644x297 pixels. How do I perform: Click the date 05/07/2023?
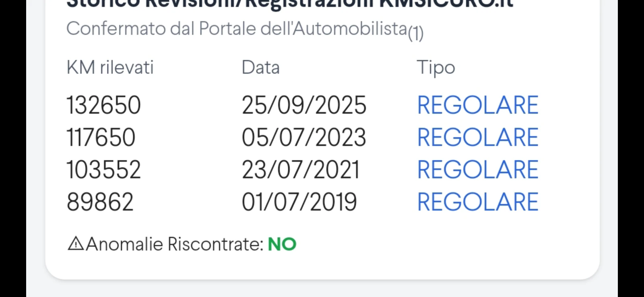(x=304, y=138)
